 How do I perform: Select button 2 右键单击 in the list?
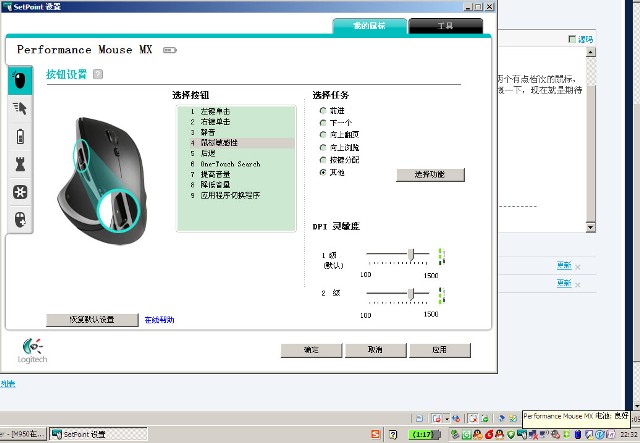tap(236, 122)
